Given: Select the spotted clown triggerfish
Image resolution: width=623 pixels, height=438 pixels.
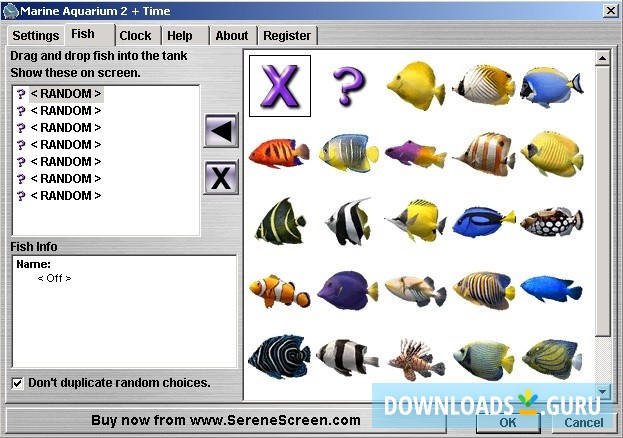Looking at the screenshot, I should click(x=551, y=221).
